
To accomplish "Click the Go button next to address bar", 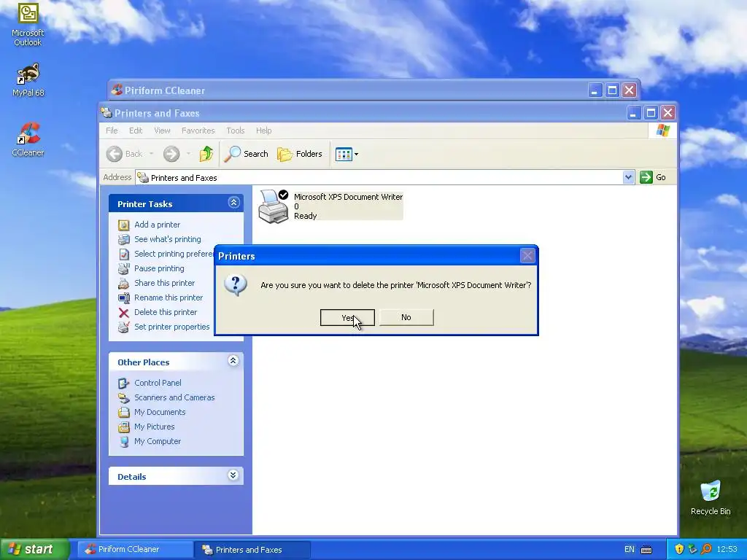I will (x=653, y=177).
